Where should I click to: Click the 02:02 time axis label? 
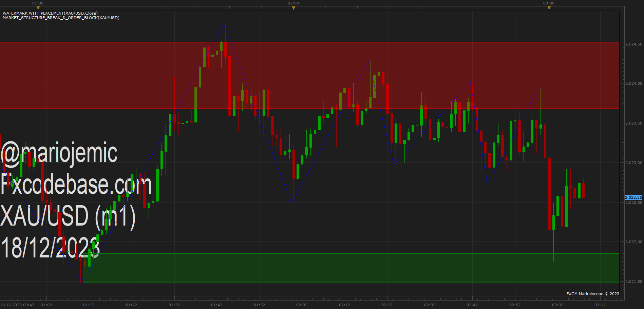pos(302,305)
